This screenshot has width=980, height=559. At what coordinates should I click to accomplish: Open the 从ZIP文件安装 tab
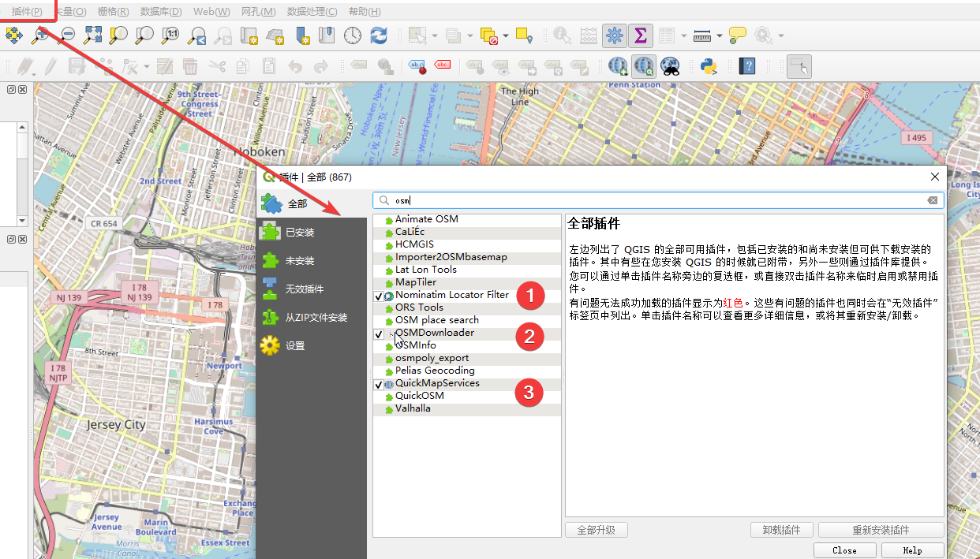[x=312, y=317]
